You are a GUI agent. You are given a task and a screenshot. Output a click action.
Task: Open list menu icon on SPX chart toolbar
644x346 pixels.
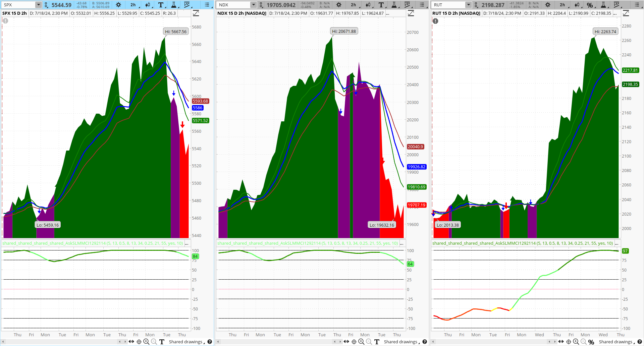pyautogui.click(x=207, y=5)
